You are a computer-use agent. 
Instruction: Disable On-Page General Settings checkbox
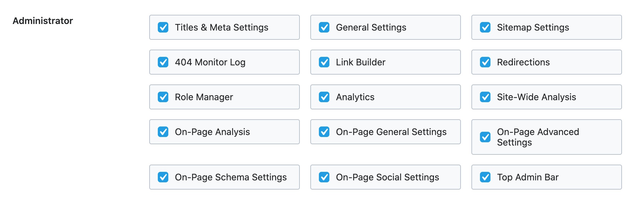[x=324, y=132]
